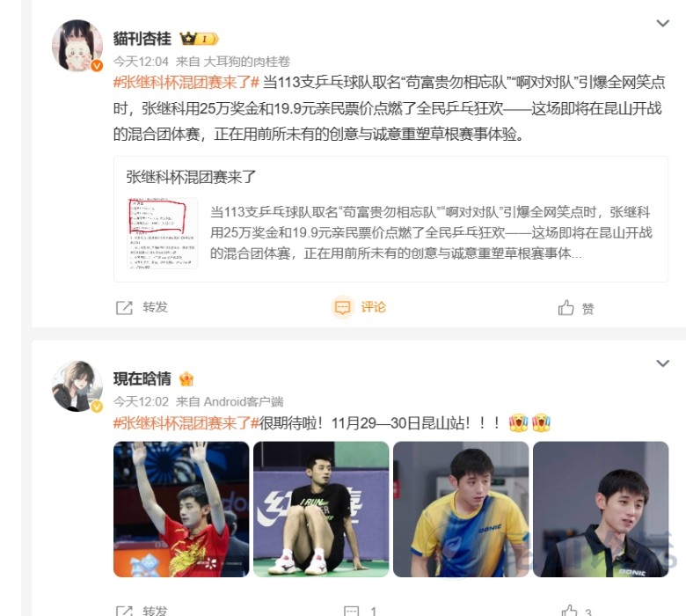Click the badge icon next to 現在晗情
This screenshot has width=686, height=616.
(186, 379)
